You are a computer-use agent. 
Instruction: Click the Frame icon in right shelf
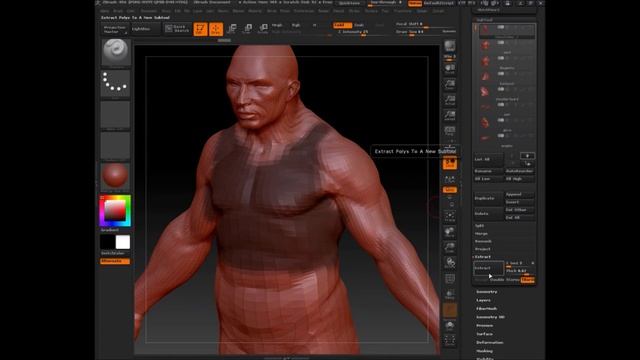[x=449, y=217]
